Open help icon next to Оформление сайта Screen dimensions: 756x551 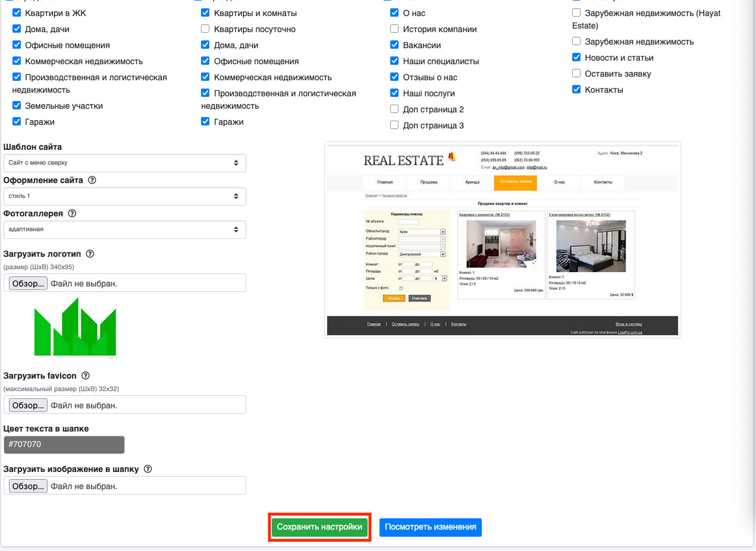tap(92, 180)
